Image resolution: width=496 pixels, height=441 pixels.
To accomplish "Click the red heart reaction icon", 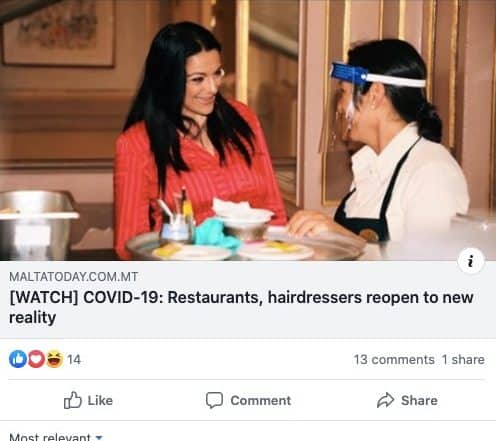I will click(36, 359).
